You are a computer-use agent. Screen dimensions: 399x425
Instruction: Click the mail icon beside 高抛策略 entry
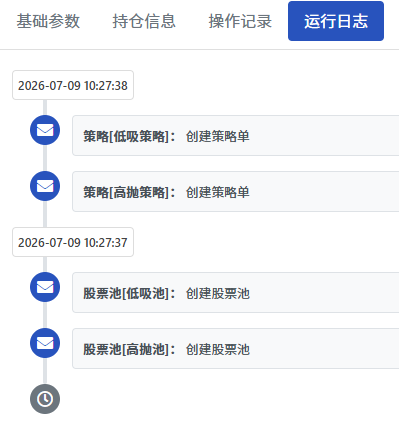[45, 186]
